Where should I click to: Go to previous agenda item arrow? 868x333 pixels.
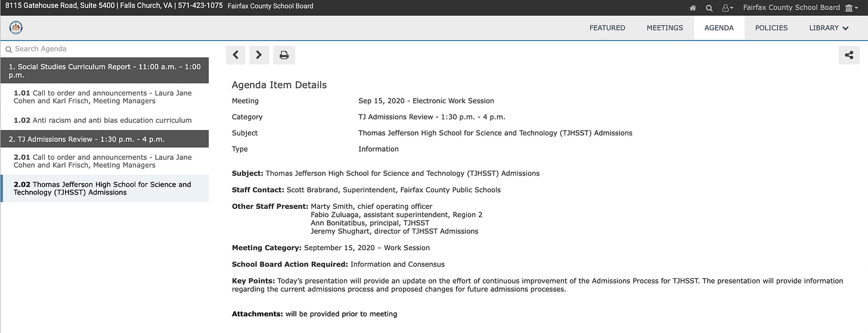pos(235,55)
